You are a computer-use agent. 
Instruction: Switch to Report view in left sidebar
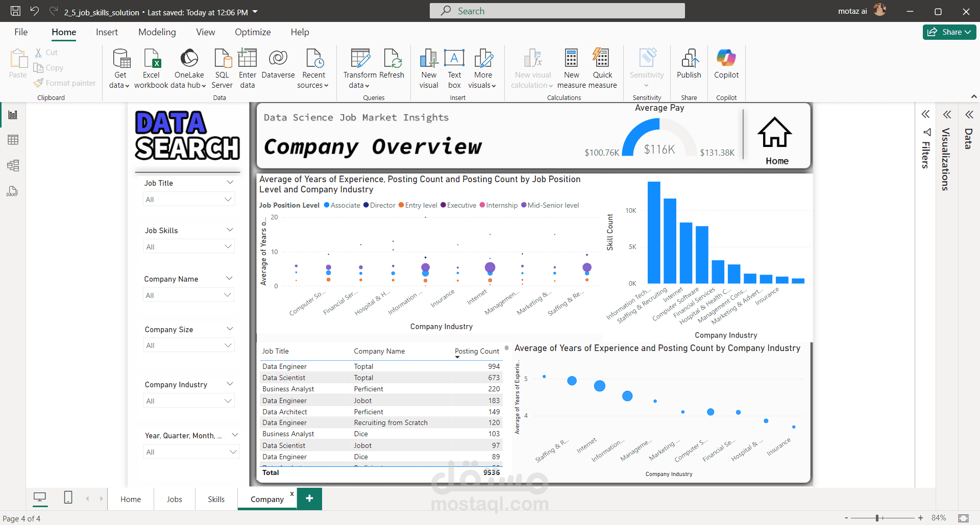(13, 115)
